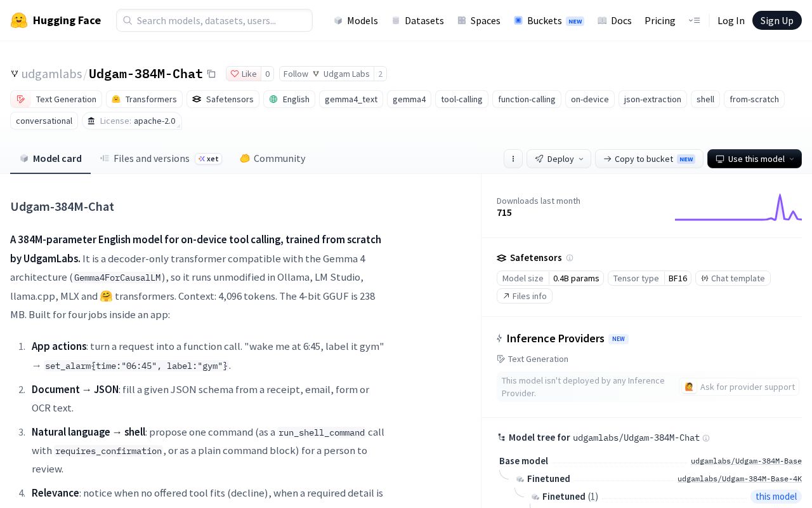The image size is (812, 508).
Task: Click the likes count number
Action: coord(267,74)
